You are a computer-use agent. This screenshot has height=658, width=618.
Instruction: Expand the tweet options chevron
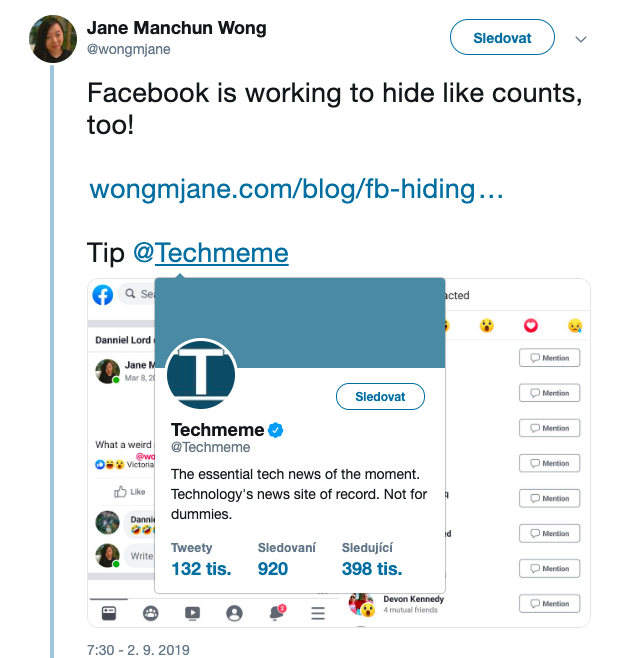581,40
